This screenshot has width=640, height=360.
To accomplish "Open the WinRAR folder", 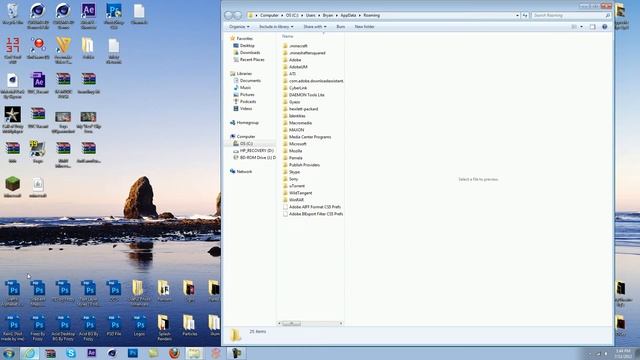I will tap(296, 200).
